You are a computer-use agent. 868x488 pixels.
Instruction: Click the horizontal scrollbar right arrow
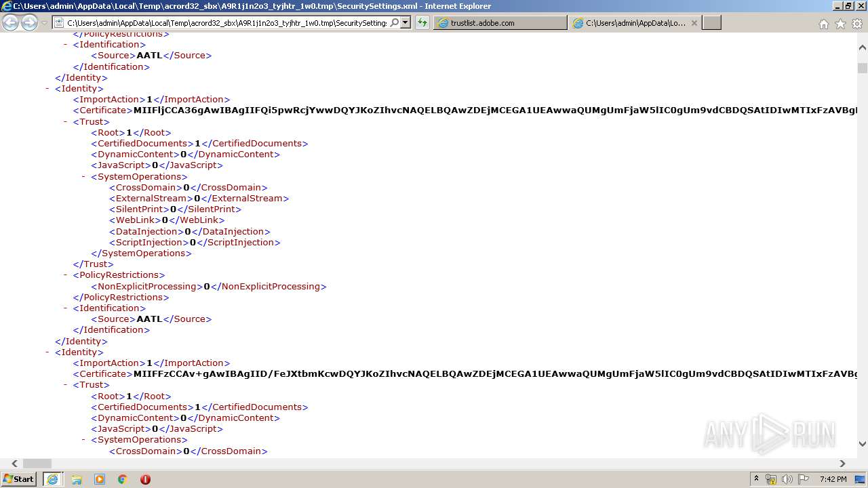pyautogui.click(x=842, y=464)
